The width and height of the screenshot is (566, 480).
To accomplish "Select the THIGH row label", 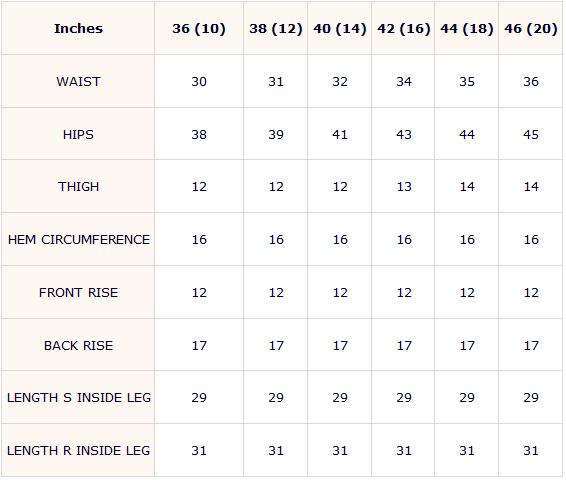I will [78, 187].
